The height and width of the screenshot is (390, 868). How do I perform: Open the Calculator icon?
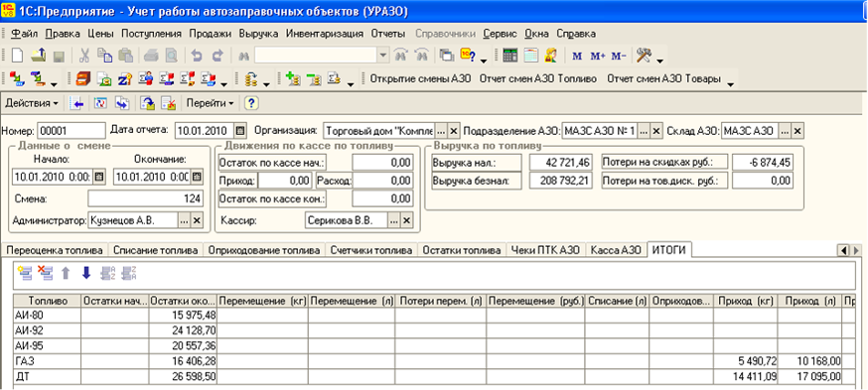pyautogui.click(x=509, y=56)
